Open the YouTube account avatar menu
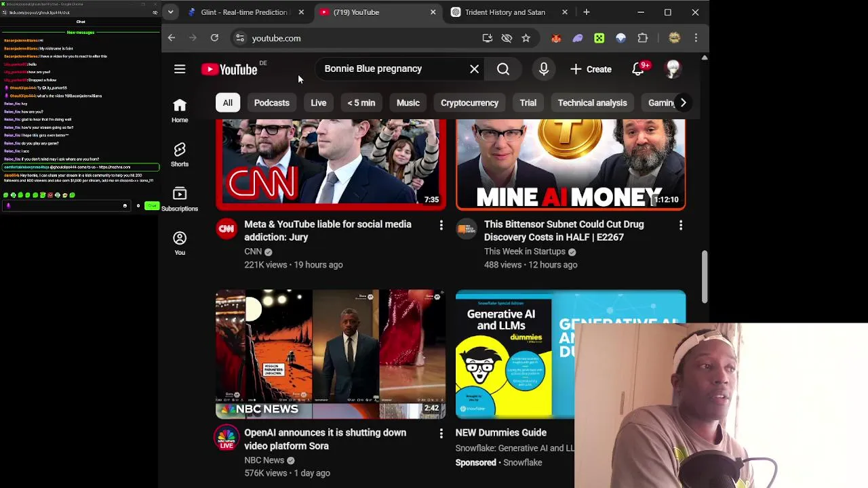Viewport: 868px width, 488px height. coord(673,69)
